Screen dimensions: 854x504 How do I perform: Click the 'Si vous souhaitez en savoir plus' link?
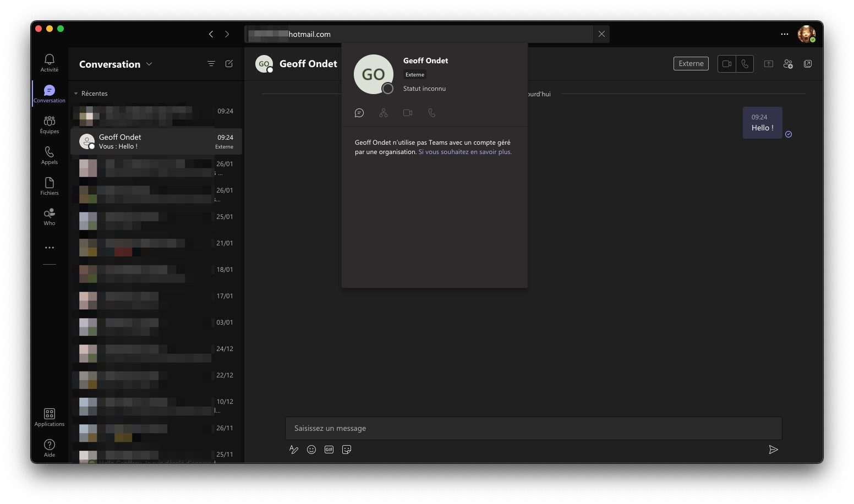click(x=464, y=152)
